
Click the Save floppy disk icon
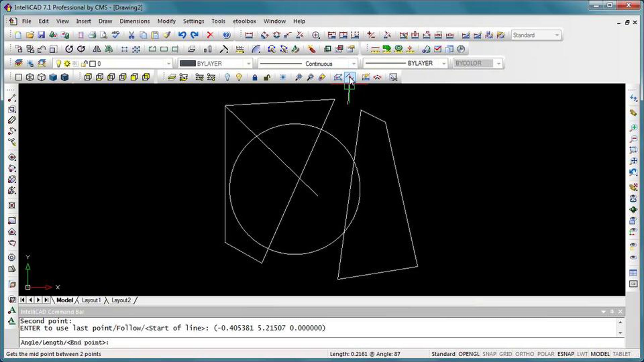pyautogui.click(x=41, y=35)
